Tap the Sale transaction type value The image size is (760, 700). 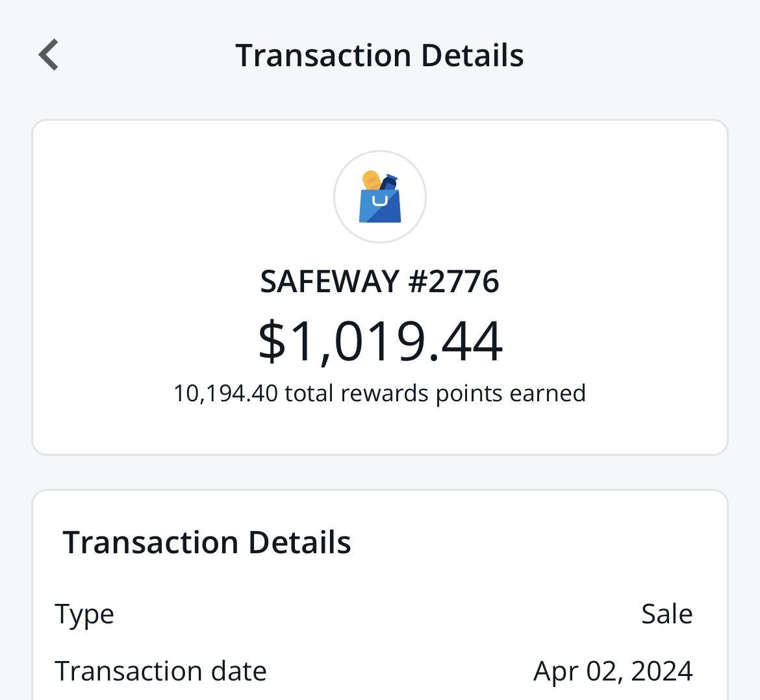666,614
